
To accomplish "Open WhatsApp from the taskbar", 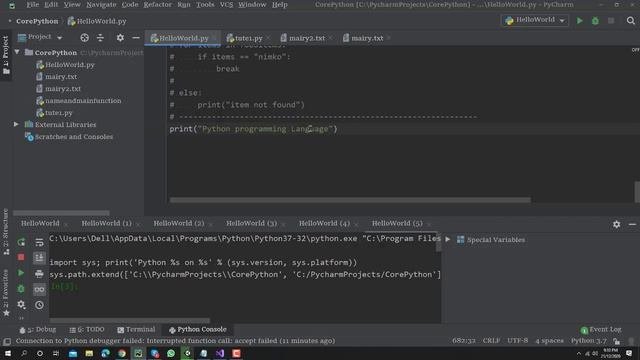I will click(x=171, y=353).
